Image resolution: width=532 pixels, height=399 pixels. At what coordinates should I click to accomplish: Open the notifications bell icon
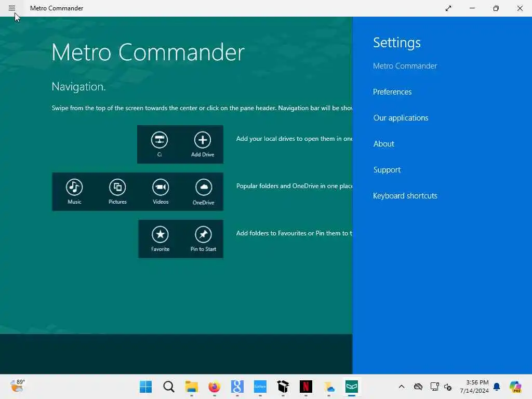click(497, 387)
